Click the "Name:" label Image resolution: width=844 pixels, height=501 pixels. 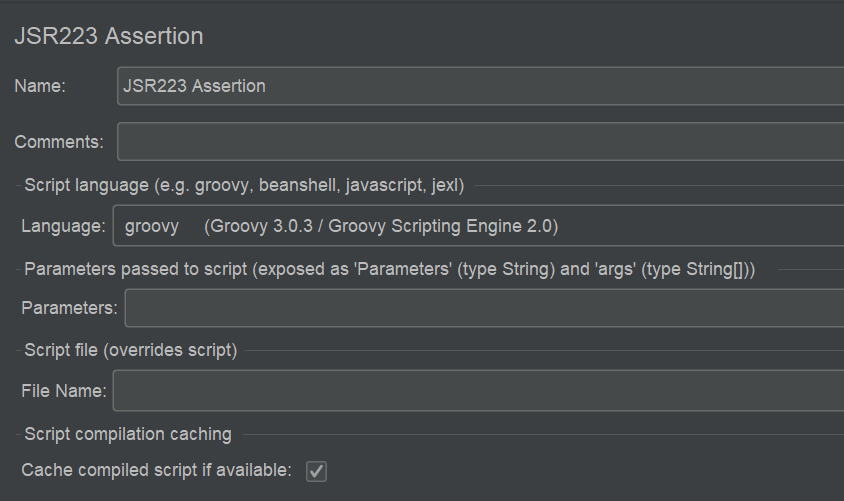pyautogui.click(x=40, y=86)
